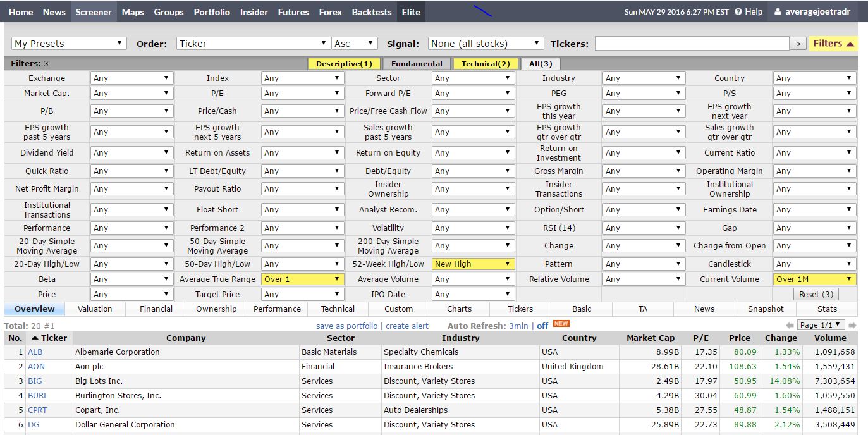Switch to the Descriptive(1) filter tab
The image size is (868, 435).
(344, 64)
